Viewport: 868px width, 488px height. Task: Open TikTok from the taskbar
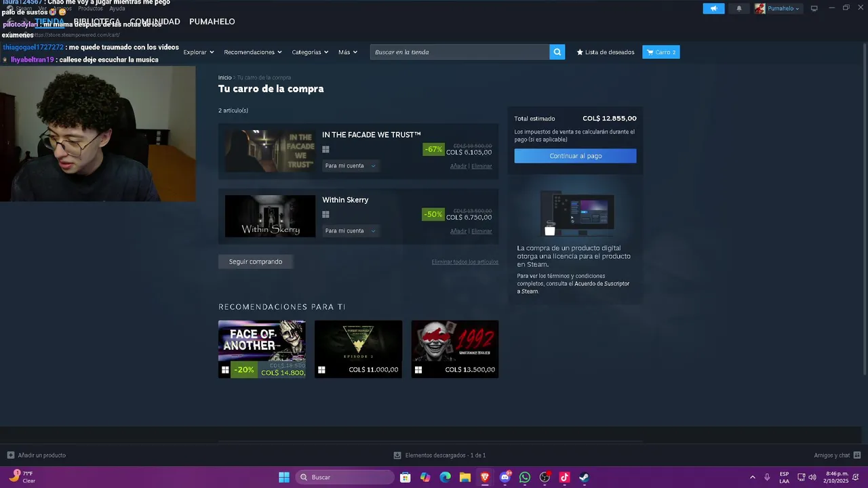[564, 477]
